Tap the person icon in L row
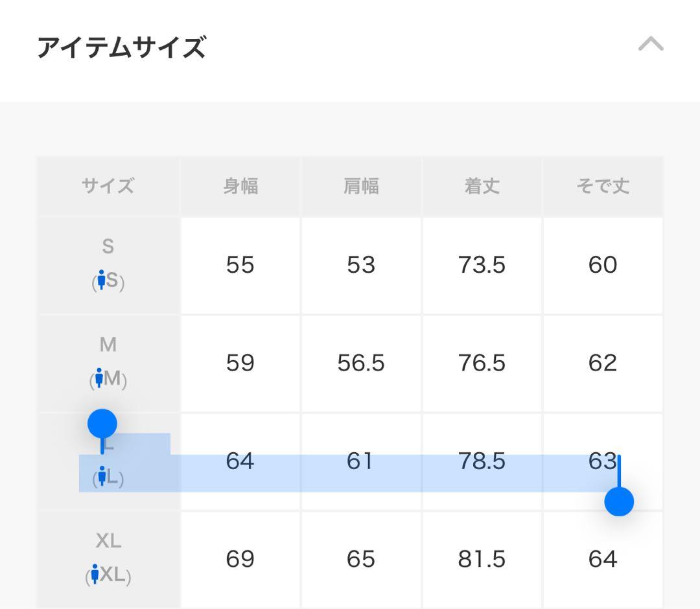700x609 pixels. pos(101,477)
